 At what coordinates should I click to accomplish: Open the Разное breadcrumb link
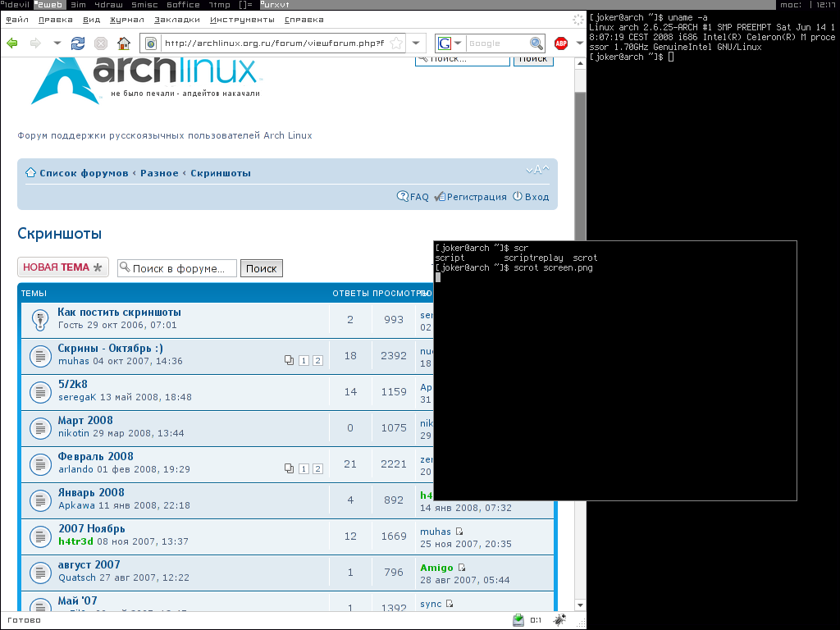tap(159, 173)
